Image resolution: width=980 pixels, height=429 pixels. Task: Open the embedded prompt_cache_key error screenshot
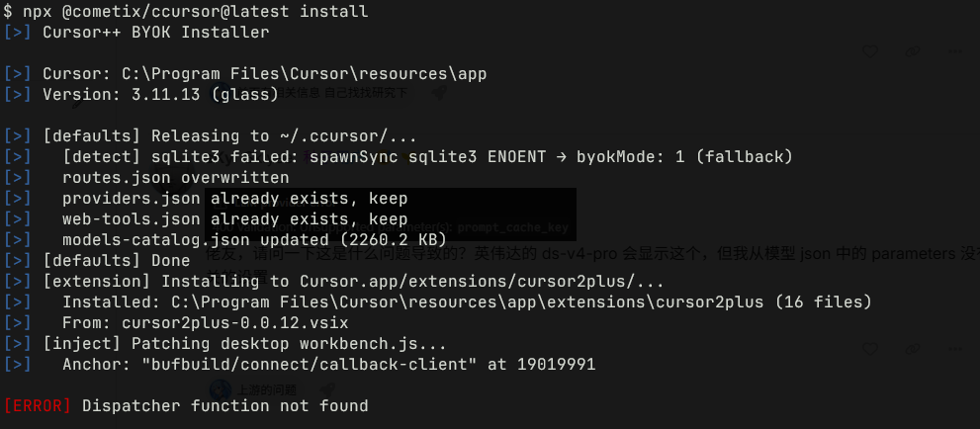click(x=390, y=214)
